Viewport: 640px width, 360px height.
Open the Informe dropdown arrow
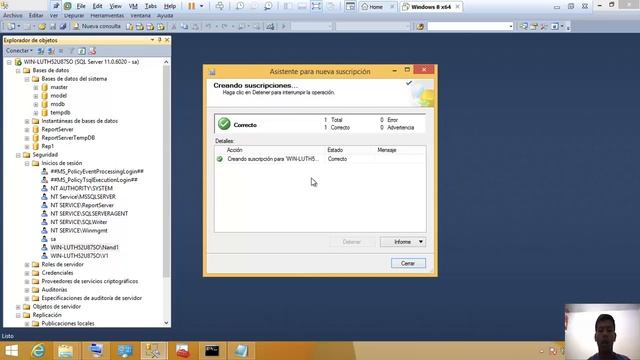(421, 242)
